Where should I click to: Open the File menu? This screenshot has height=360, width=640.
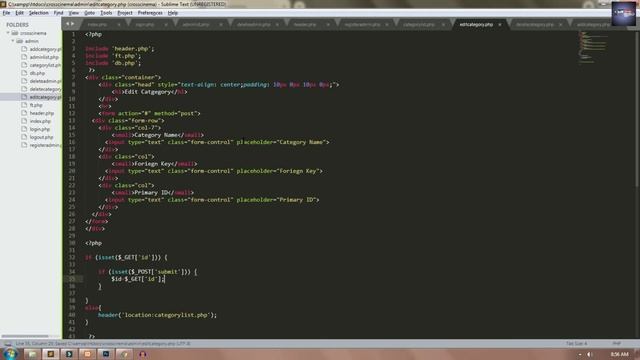6,13
